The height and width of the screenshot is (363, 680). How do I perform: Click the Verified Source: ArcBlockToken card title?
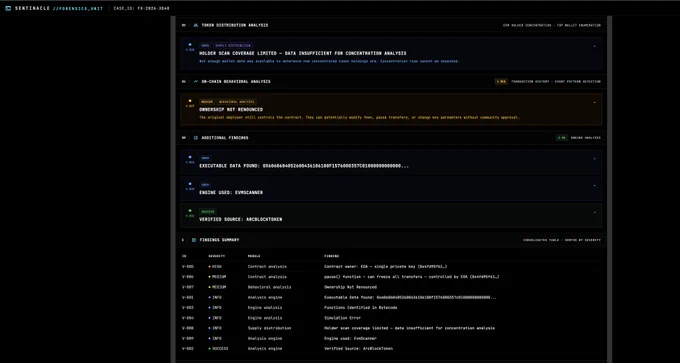[240, 219]
